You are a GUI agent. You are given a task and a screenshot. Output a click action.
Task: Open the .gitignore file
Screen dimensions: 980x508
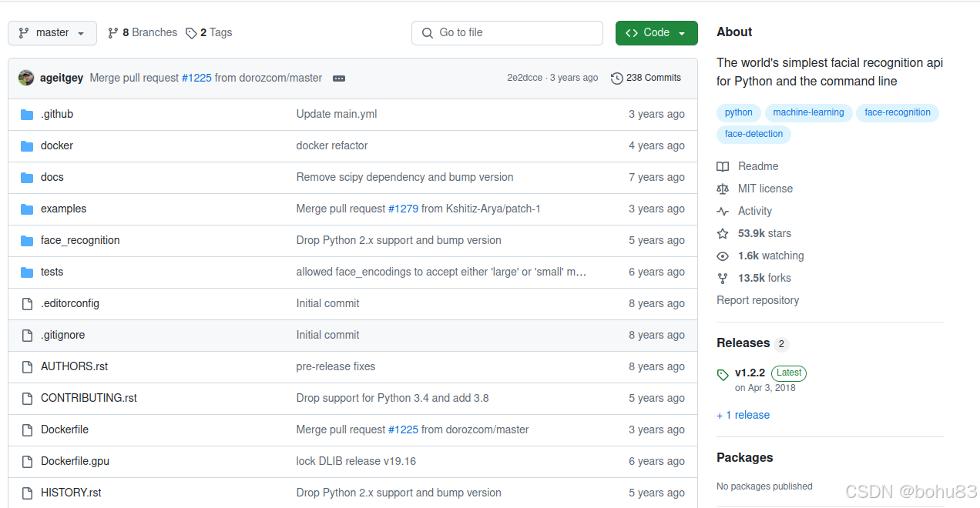coord(63,335)
